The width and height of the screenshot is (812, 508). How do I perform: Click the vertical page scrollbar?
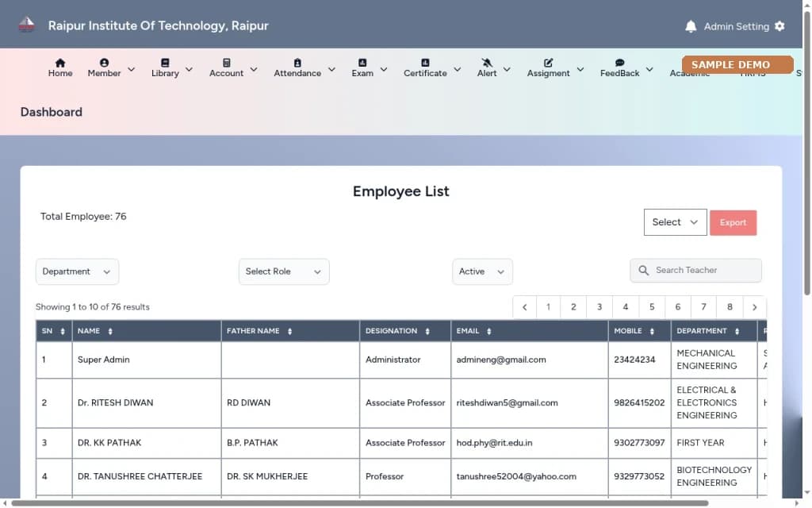pos(806,154)
